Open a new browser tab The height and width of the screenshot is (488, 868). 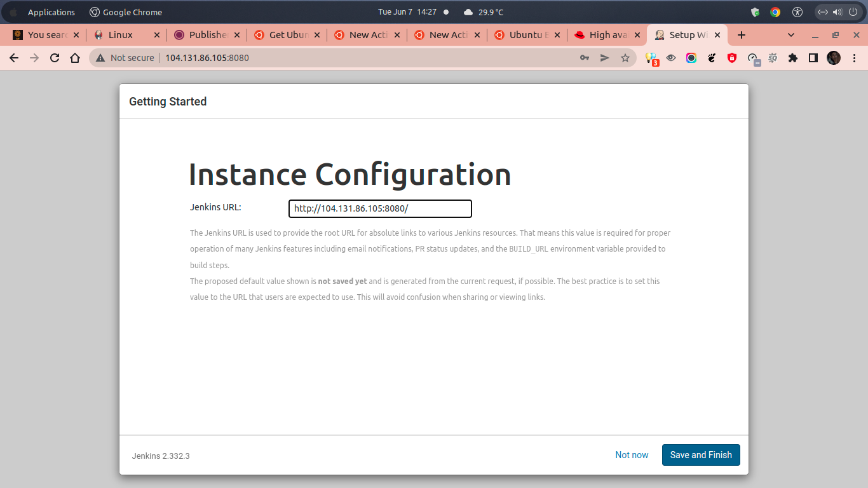coord(741,35)
